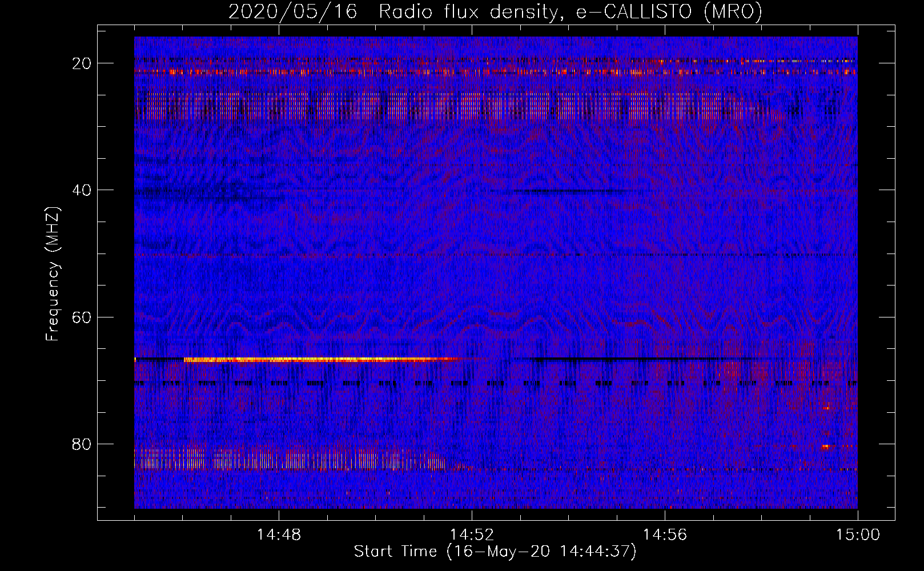Click the "Start Time (16-May-20 14:44:37)" axis label
Screen dimensions: 924x571
(x=495, y=552)
